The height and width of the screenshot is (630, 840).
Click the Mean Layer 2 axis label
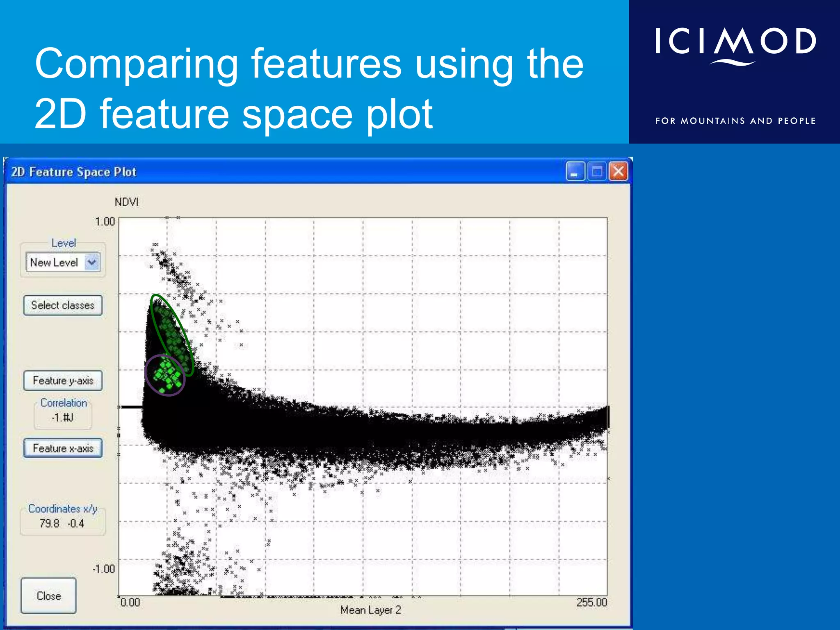370,610
